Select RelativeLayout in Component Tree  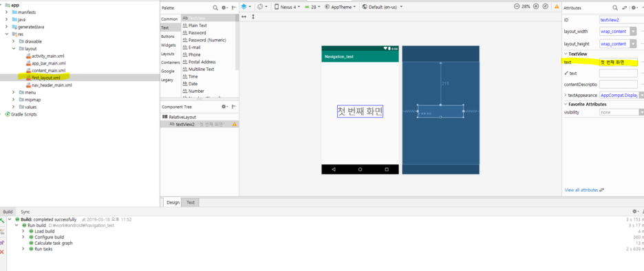182,117
